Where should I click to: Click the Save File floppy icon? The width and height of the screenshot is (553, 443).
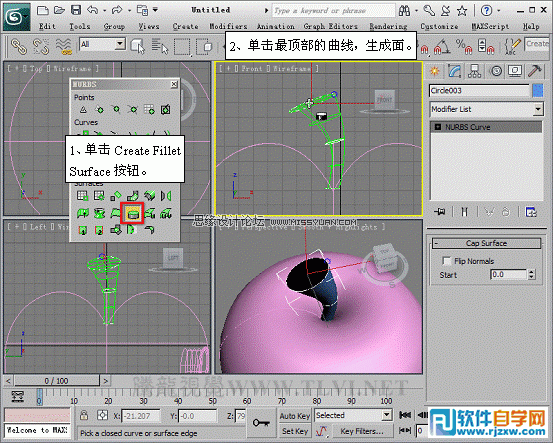(x=76, y=10)
